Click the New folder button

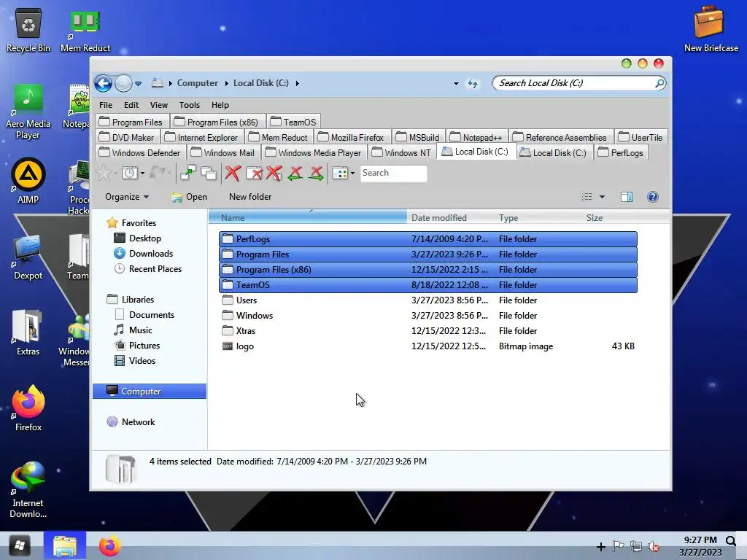(x=250, y=197)
